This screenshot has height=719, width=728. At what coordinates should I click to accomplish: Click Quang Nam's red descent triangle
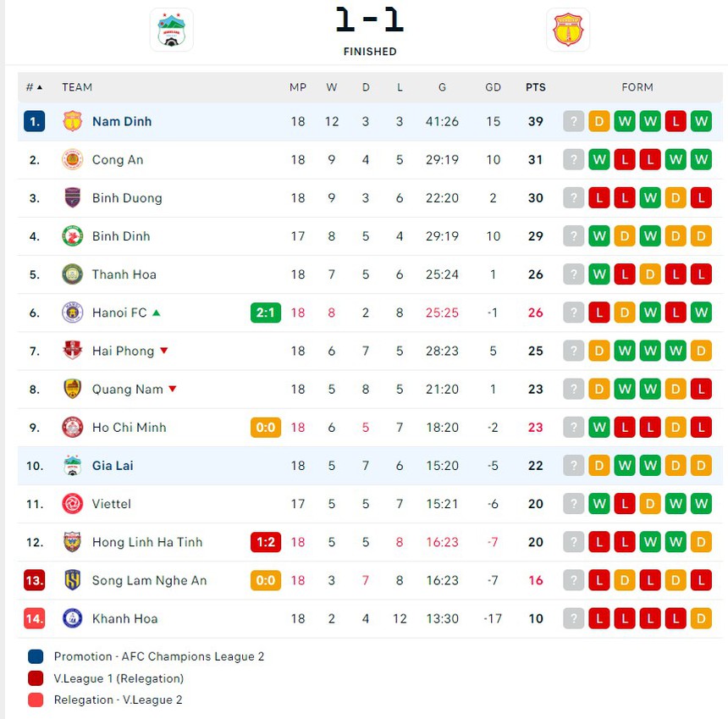click(x=173, y=390)
